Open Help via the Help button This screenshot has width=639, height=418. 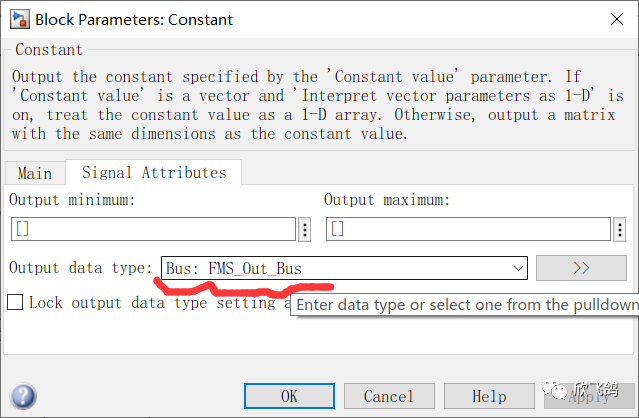tap(489, 396)
